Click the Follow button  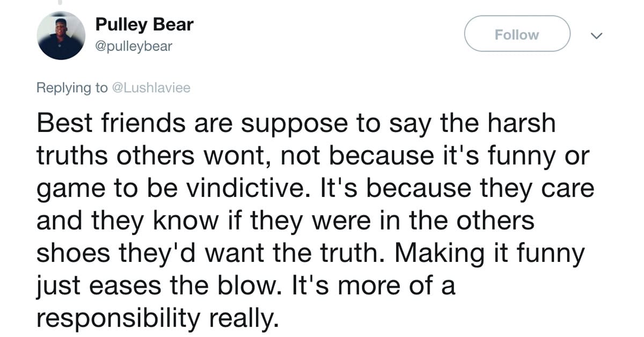click(517, 35)
